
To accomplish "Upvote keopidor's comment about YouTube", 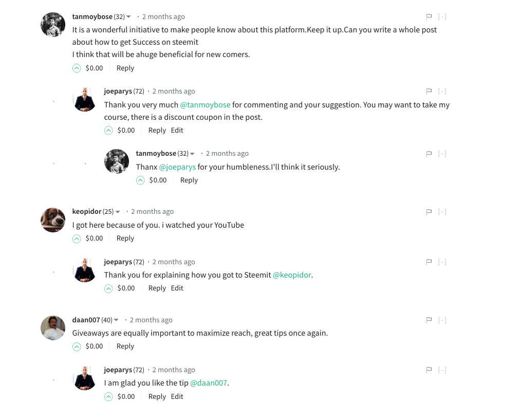I will pos(77,239).
